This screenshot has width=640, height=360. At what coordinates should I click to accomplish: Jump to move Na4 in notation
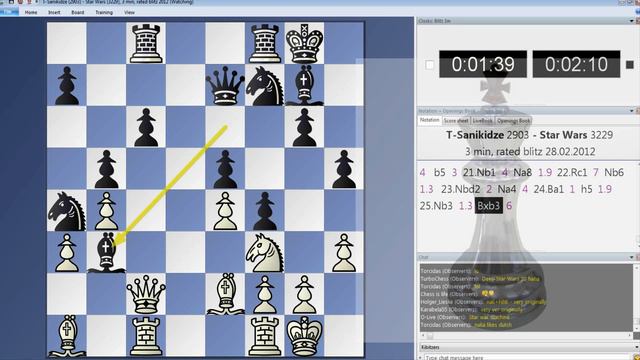(507, 189)
